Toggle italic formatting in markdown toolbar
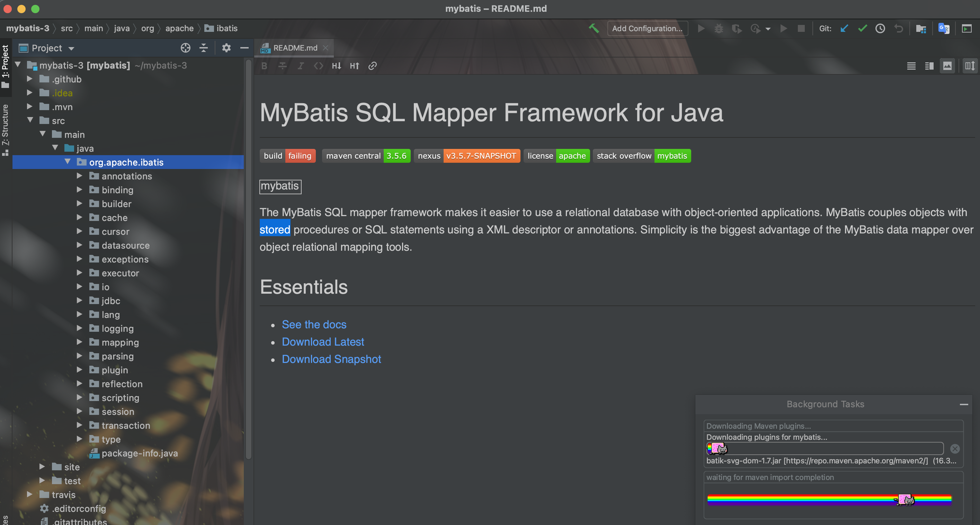 [301, 66]
